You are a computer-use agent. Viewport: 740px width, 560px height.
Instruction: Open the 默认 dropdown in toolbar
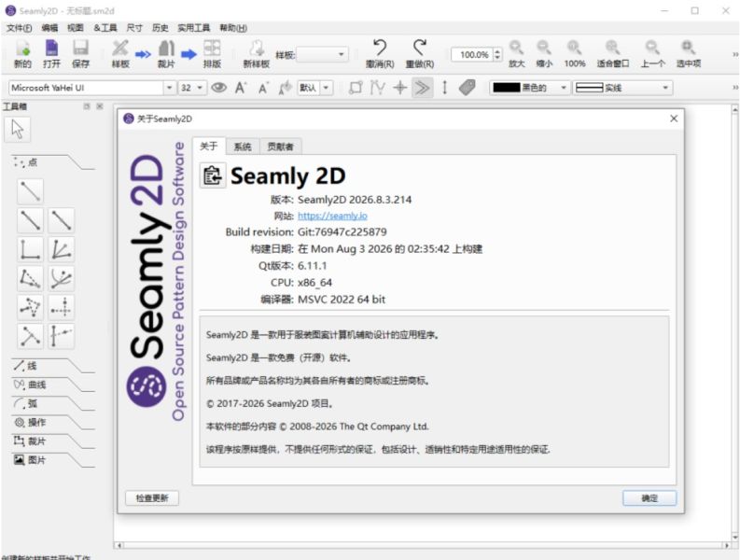coord(315,88)
